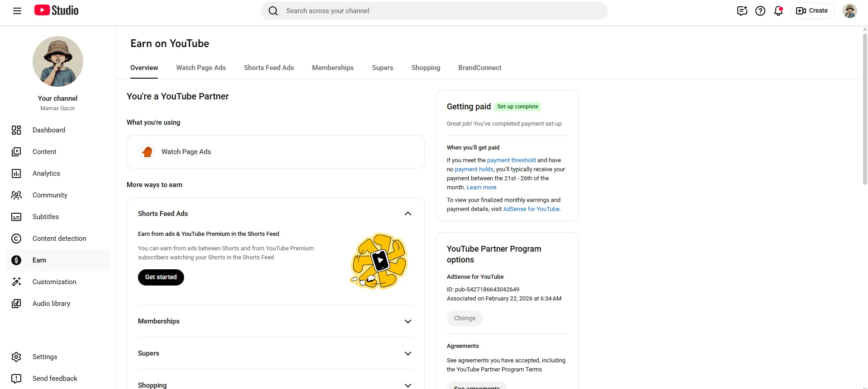Screen dimensions: 868x389
Task: Open the Shopping tab
Action: point(426,68)
